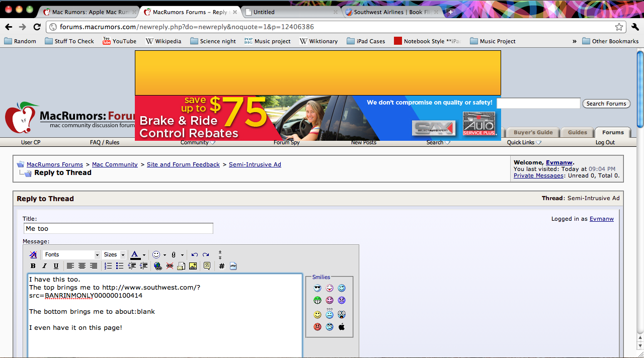
Task: Click the Remove Link icon
Action: pos(170,266)
